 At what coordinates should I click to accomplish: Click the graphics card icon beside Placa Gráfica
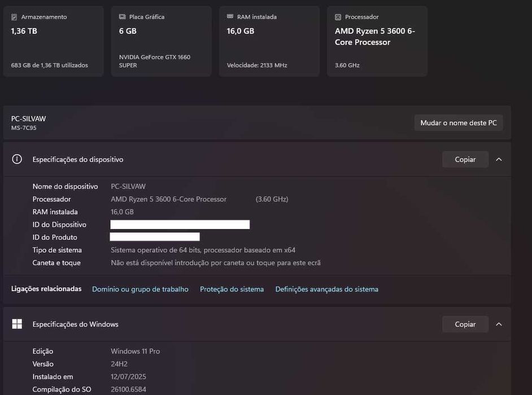coord(122,17)
